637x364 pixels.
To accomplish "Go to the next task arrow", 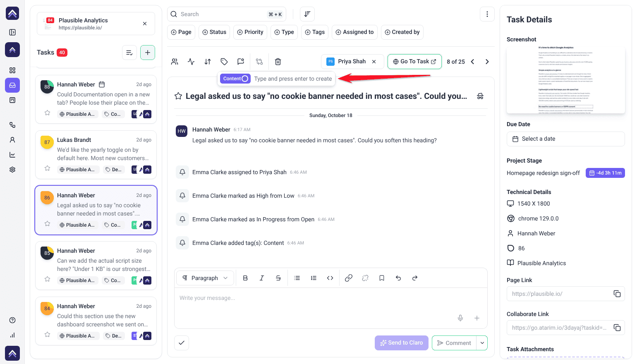I will pyautogui.click(x=487, y=62).
